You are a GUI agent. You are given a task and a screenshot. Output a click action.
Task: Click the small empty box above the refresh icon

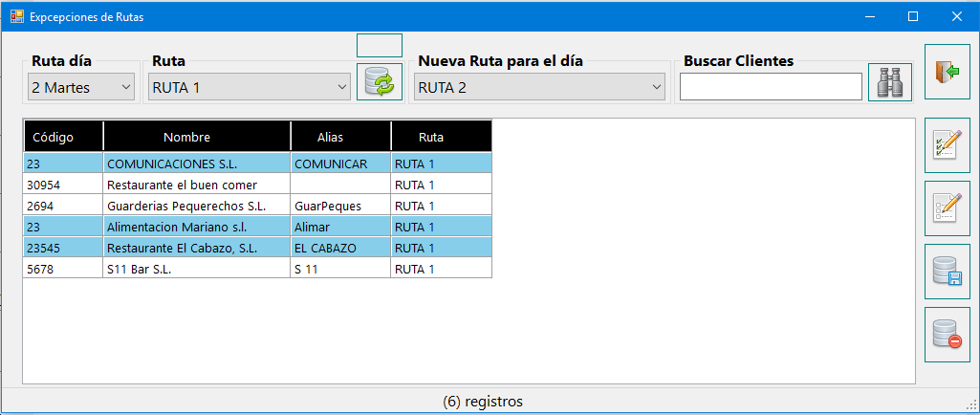tap(380, 46)
